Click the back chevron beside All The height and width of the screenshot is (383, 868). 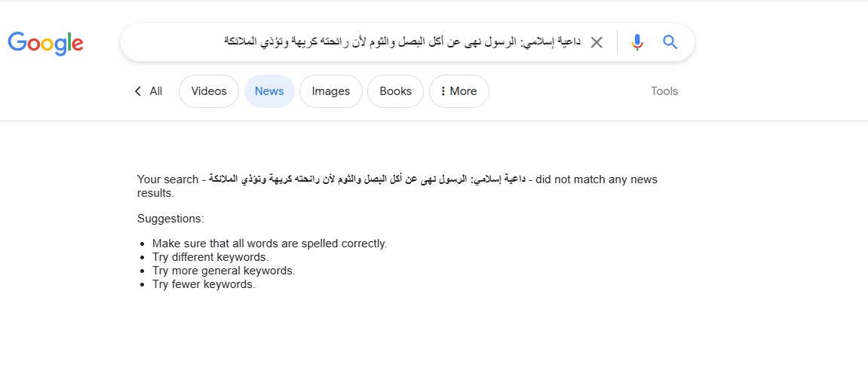138,91
